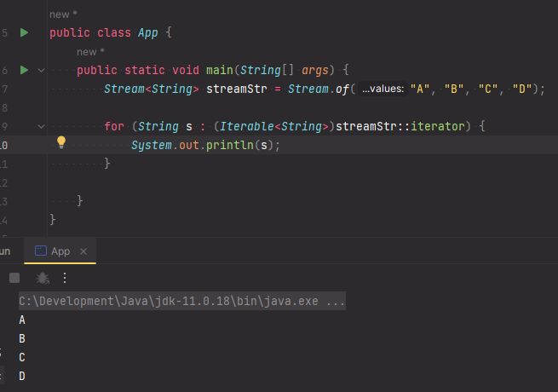This screenshot has height=392, width=558.
Task: Place cursor on streamStr variable declaration
Action: 237,89
